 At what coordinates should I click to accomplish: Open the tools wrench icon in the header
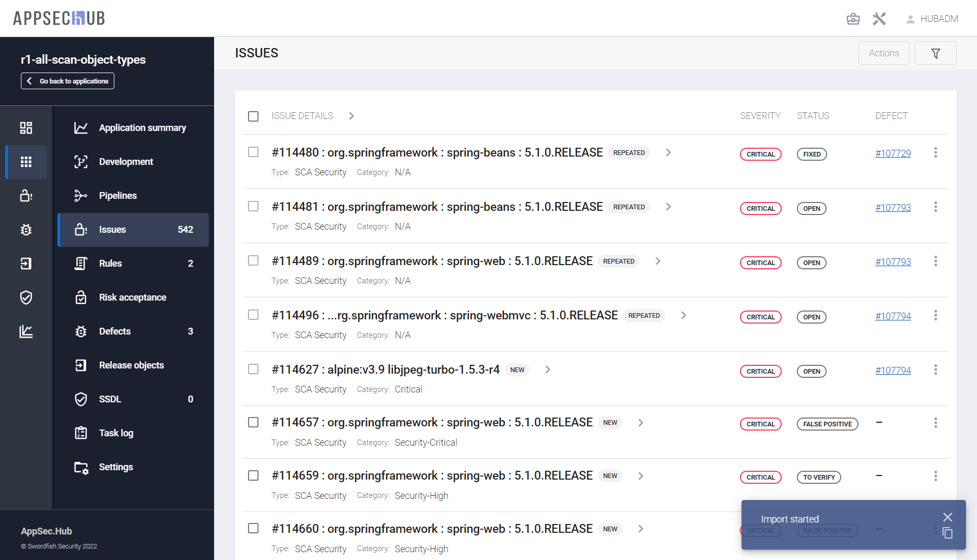[x=879, y=19]
